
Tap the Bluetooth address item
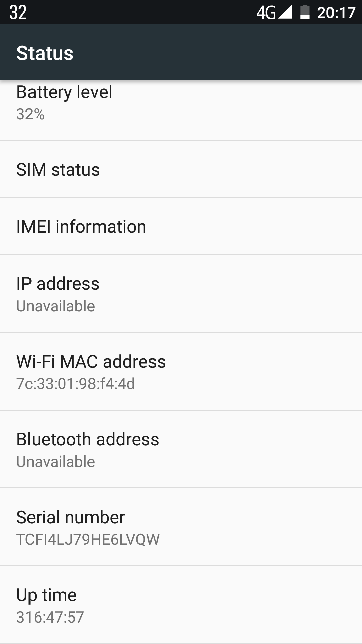pos(181,449)
